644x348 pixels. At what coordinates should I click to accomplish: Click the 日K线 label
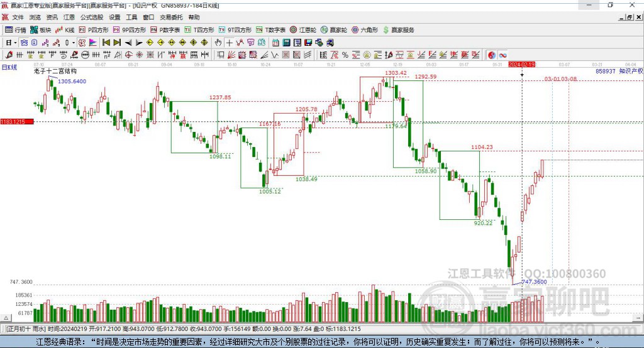9,67
